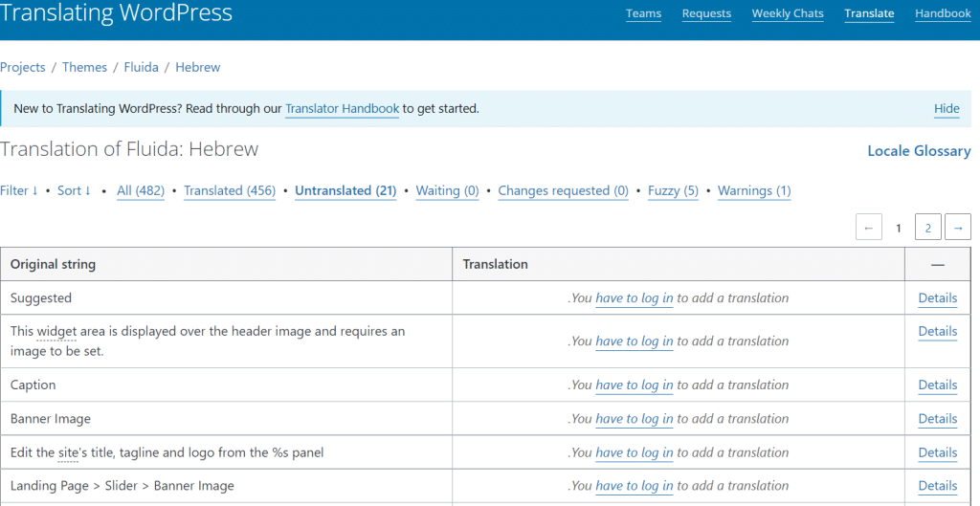Screen dimensions: 980x506
Task: Click log in link in Caption row
Action: click(635, 385)
